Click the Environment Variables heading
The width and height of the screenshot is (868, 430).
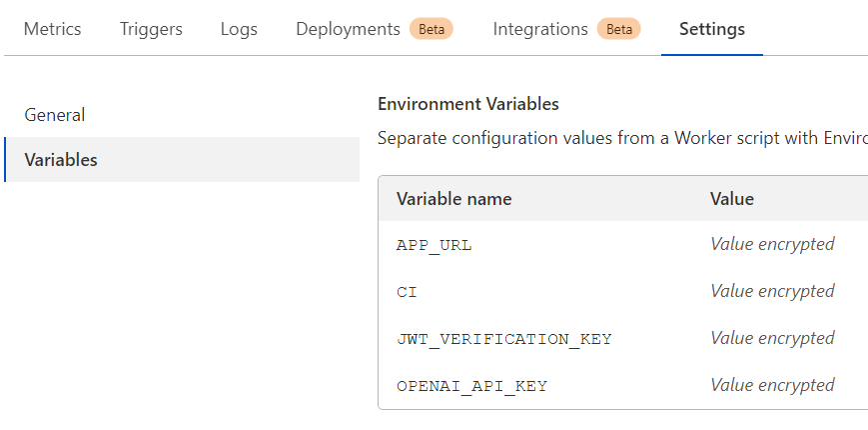click(467, 104)
